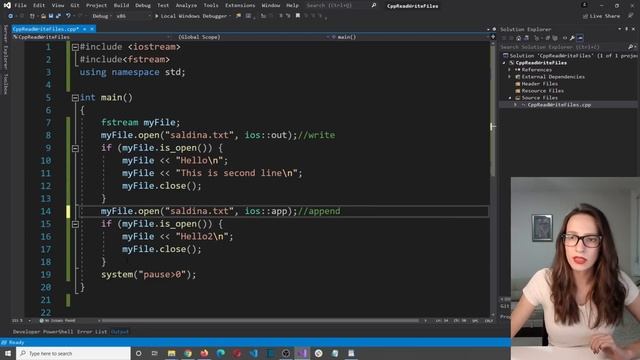Screen dimensions: 640x360
Task: Open File Explorer from the taskbar
Action: click(x=171, y=353)
